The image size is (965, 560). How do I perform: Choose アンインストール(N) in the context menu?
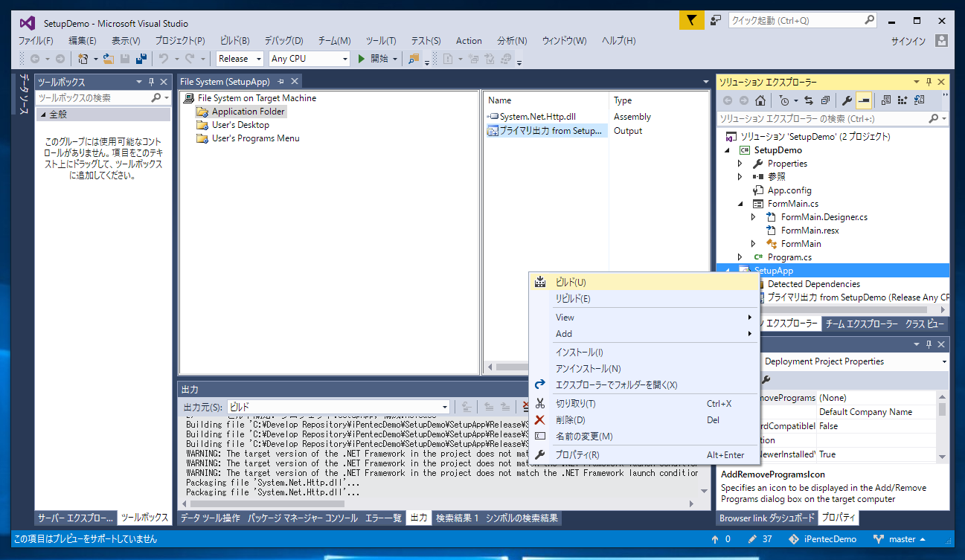point(644,369)
